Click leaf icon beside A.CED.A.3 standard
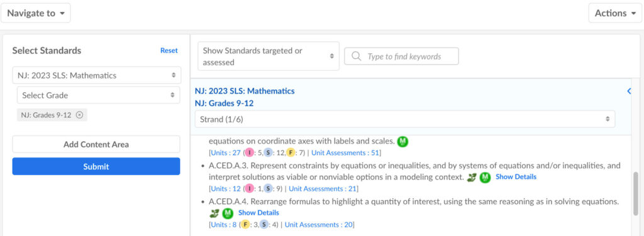Image resolution: width=644 pixels, height=236 pixels. coord(472,178)
